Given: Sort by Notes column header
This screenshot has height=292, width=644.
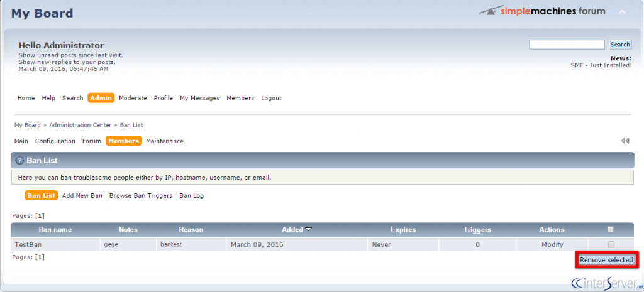Looking at the screenshot, I should point(128,230).
